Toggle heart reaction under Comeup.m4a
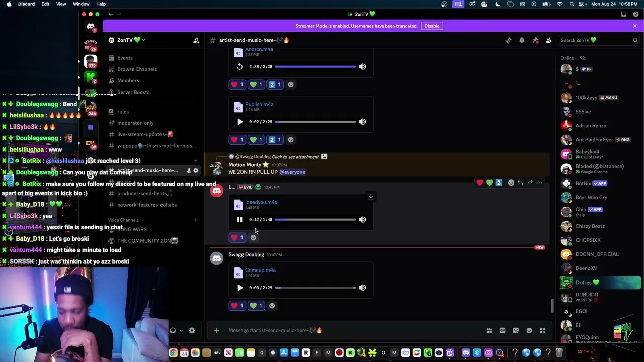644x362 pixels. coord(237,306)
